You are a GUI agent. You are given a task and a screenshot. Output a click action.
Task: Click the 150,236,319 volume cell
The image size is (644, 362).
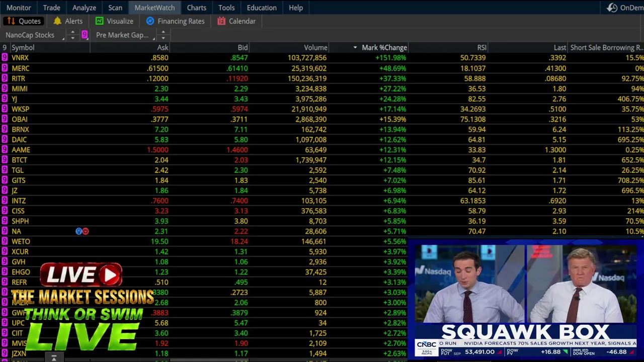(x=307, y=78)
